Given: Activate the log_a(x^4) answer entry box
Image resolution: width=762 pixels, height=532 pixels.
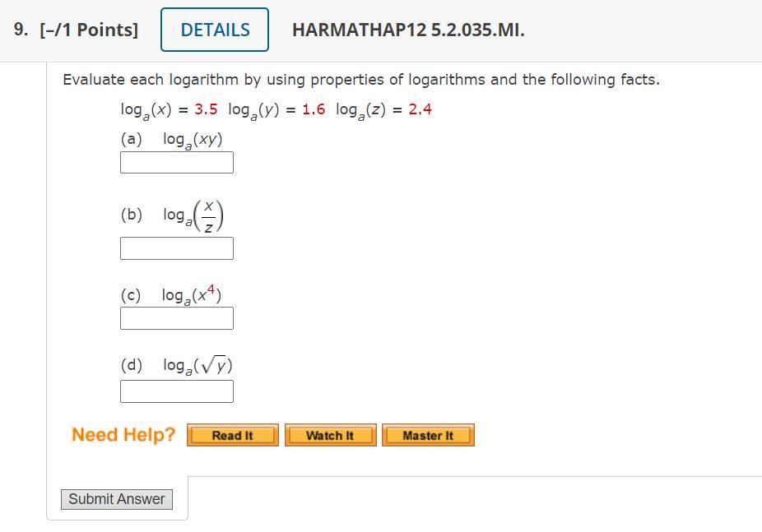Looking at the screenshot, I should point(177,317).
